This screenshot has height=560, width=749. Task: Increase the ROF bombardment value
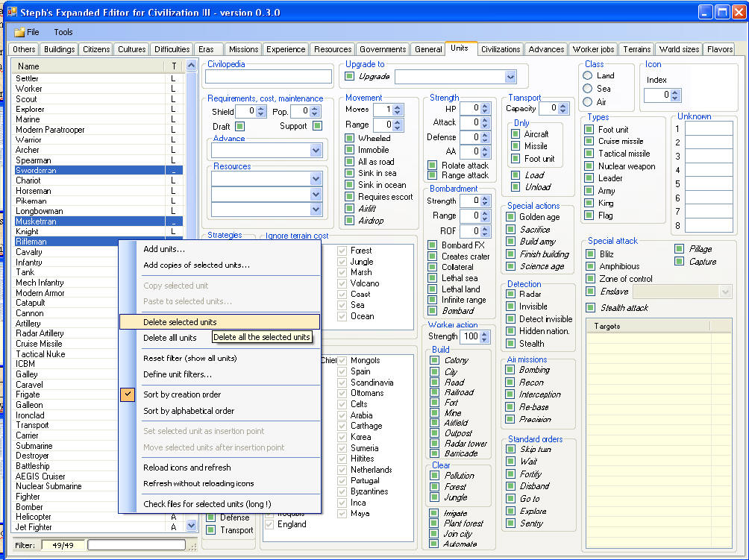pyautogui.click(x=485, y=229)
